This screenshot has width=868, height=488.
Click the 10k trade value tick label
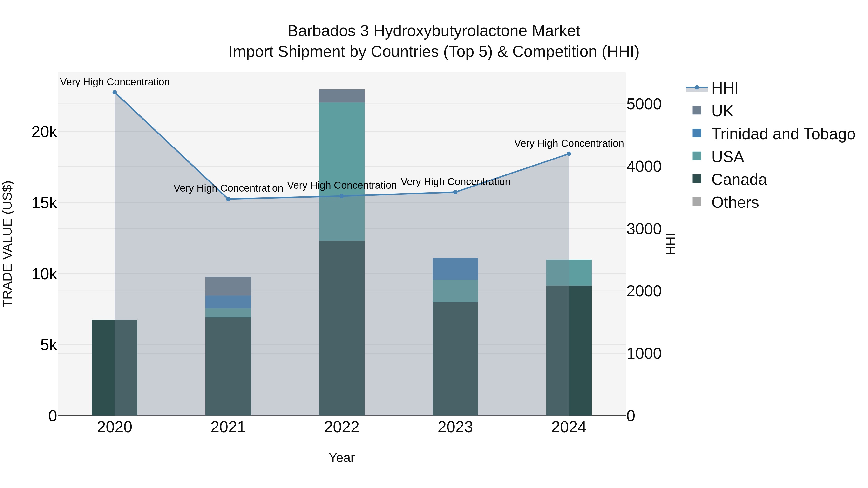44,274
